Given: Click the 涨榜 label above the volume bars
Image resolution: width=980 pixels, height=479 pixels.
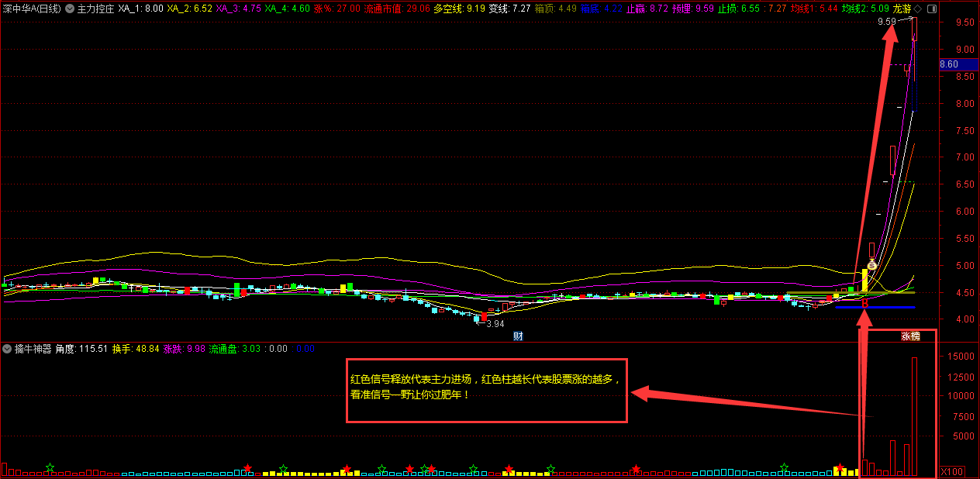Looking at the screenshot, I should click(x=910, y=336).
